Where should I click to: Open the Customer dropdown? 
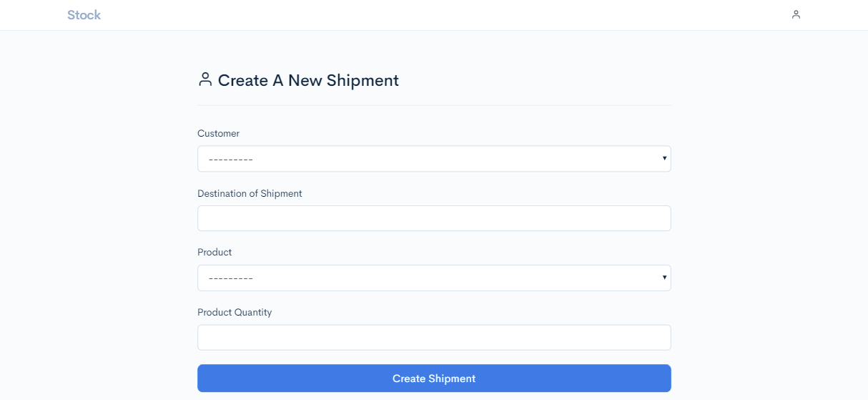point(433,159)
